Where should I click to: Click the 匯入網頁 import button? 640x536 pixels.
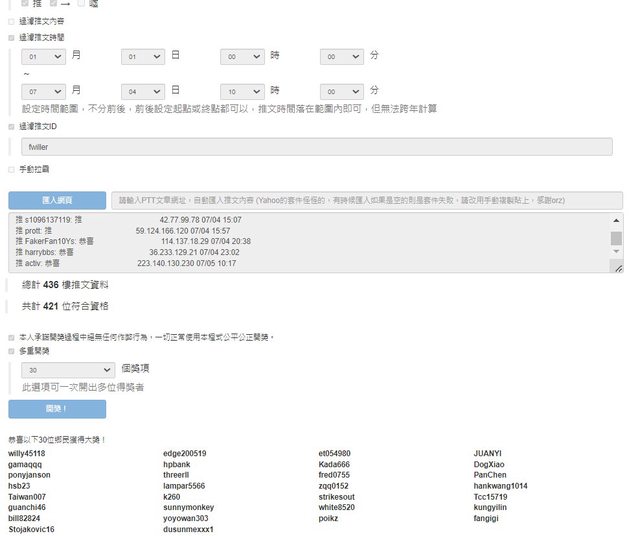(x=57, y=200)
